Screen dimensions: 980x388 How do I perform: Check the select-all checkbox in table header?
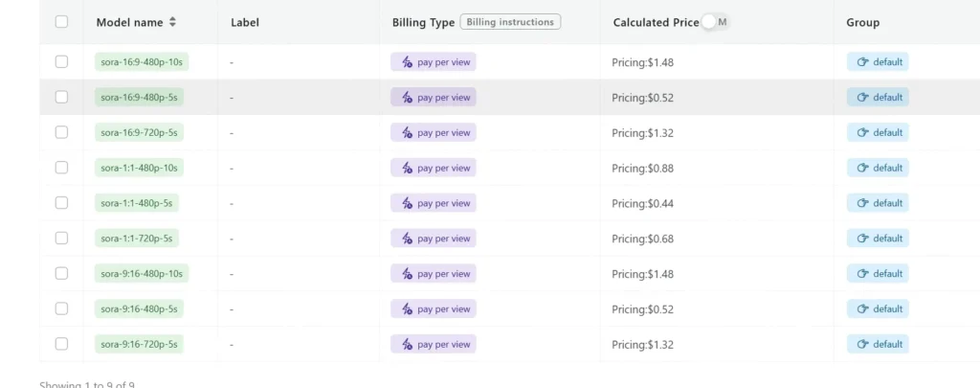(61, 22)
